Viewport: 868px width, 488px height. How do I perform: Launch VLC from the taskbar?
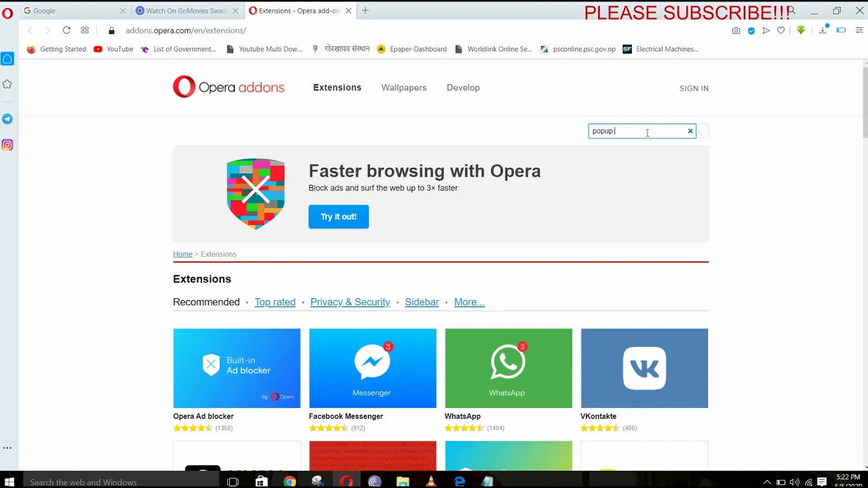(431, 482)
